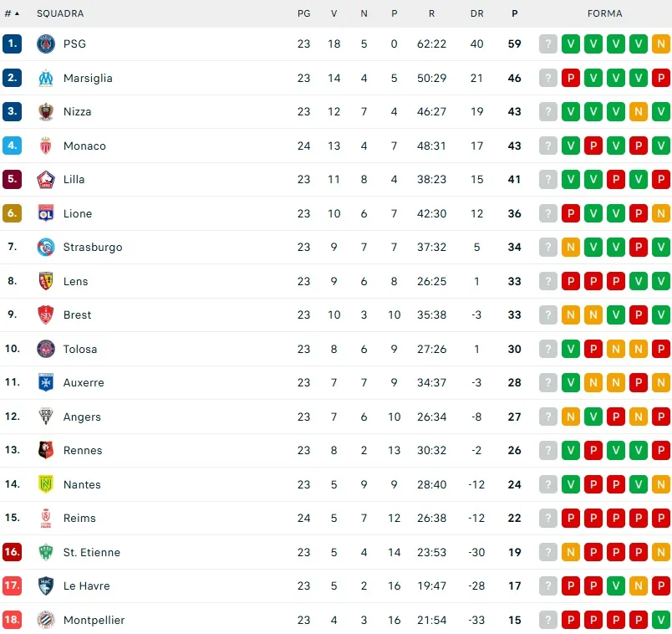Click the Monaco team crest
Screen dimensions: 672x634
coord(46,146)
